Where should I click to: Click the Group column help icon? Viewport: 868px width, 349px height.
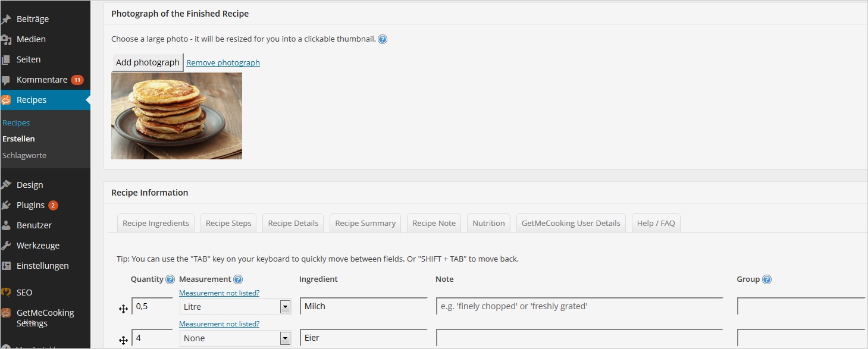point(767,279)
